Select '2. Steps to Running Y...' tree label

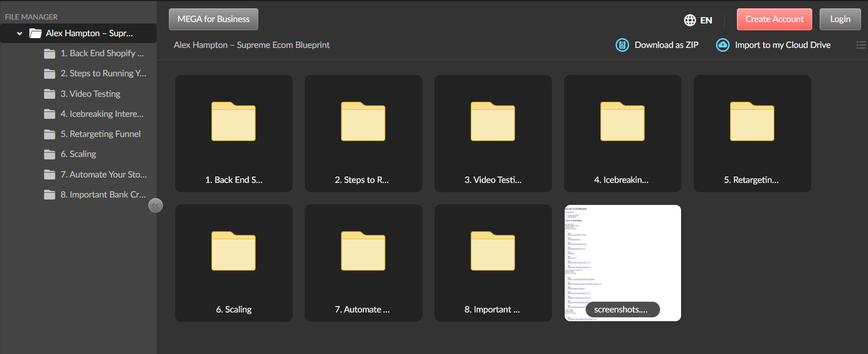(x=103, y=73)
